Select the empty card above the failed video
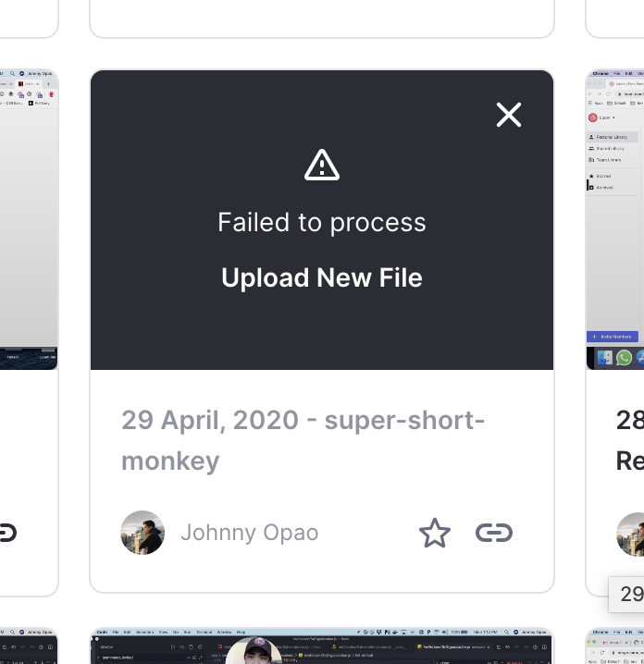This screenshot has height=664, width=644. (322, 19)
